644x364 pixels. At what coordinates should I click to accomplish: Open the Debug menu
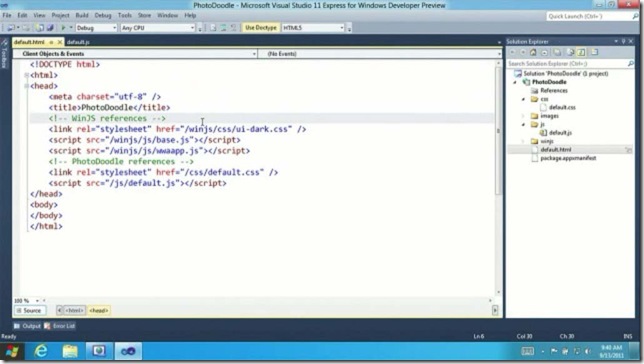coord(103,15)
